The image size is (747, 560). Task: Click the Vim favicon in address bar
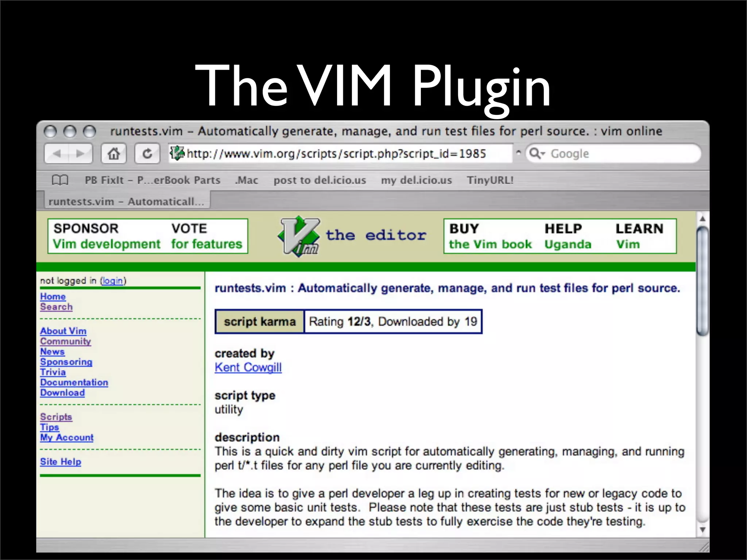(177, 153)
